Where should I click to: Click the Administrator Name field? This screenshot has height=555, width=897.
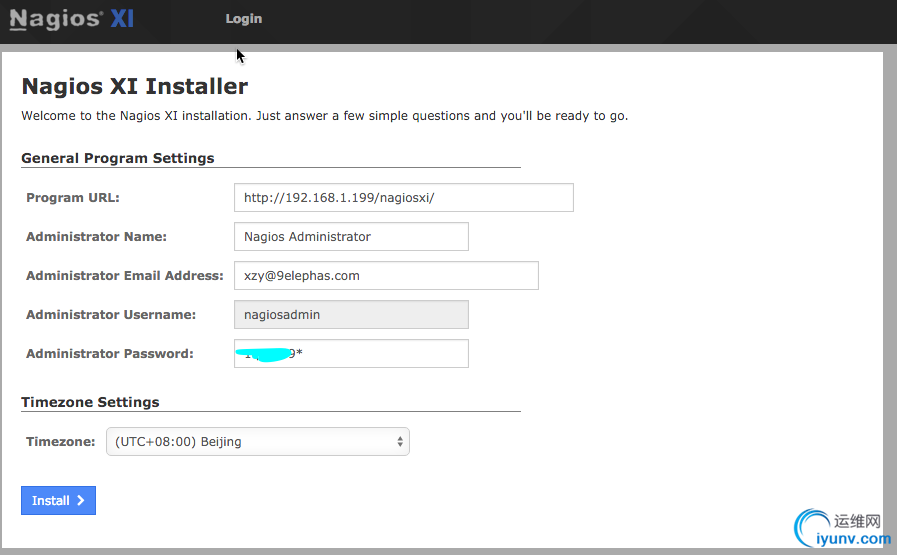point(351,236)
